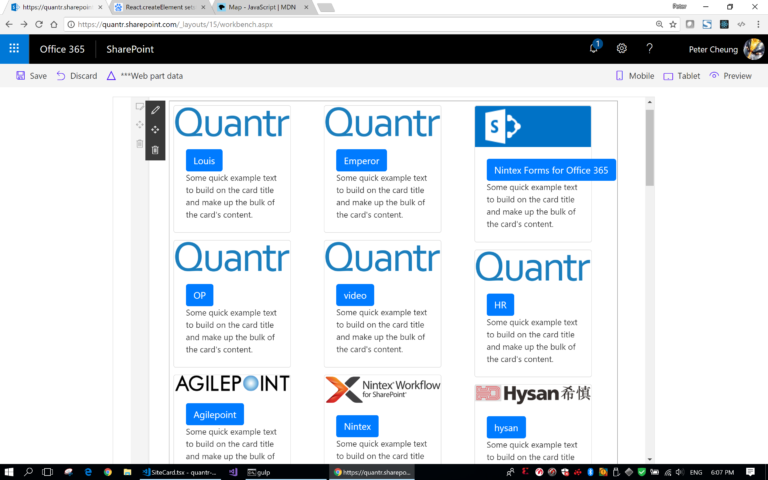The width and height of the screenshot is (768, 480).
Task: Click the OP button
Action: (x=199, y=295)
